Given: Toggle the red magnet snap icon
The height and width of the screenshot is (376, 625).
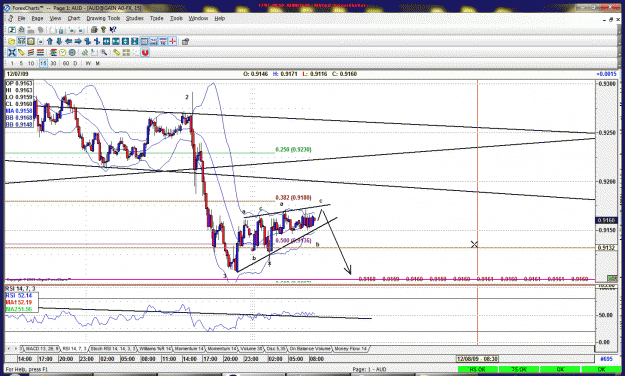Looking at the screenshot, I should (x=145, y=52).
